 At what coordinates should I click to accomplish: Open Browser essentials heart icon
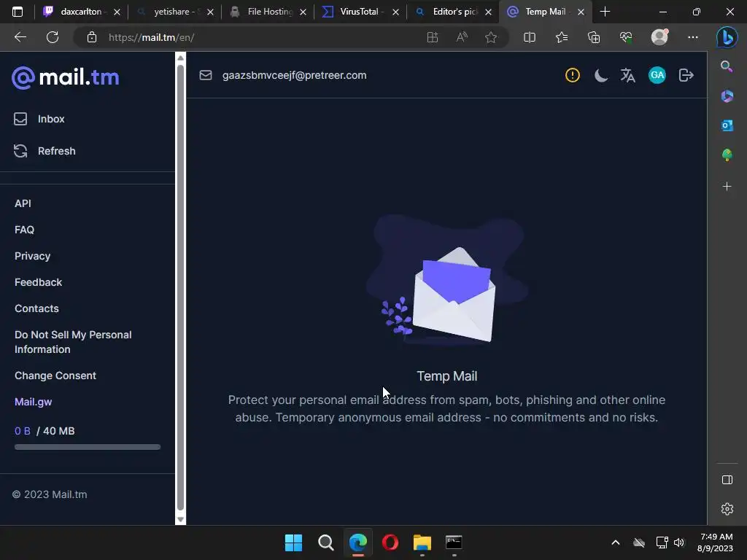coord(626,37)
